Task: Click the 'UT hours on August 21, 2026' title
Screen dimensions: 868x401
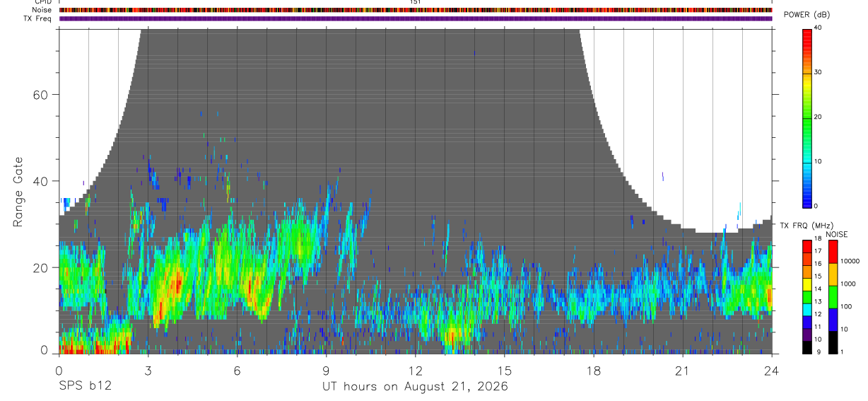Action: click(415, 386)
